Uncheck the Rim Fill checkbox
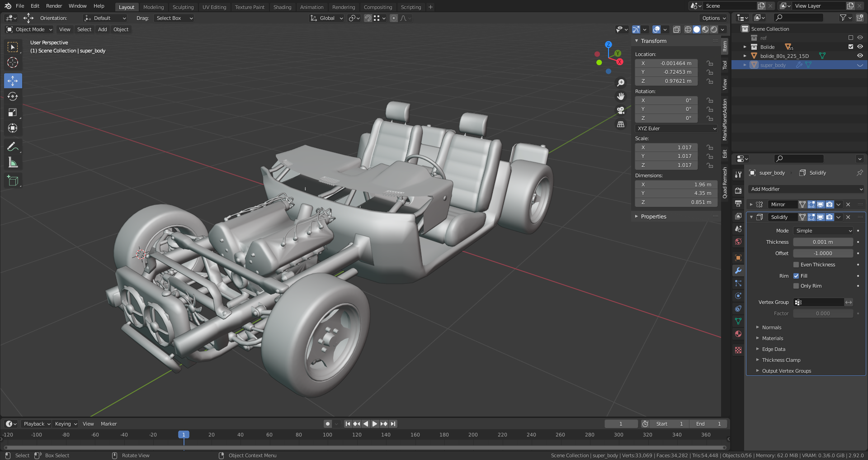868x460 pixels. (796, 276)
